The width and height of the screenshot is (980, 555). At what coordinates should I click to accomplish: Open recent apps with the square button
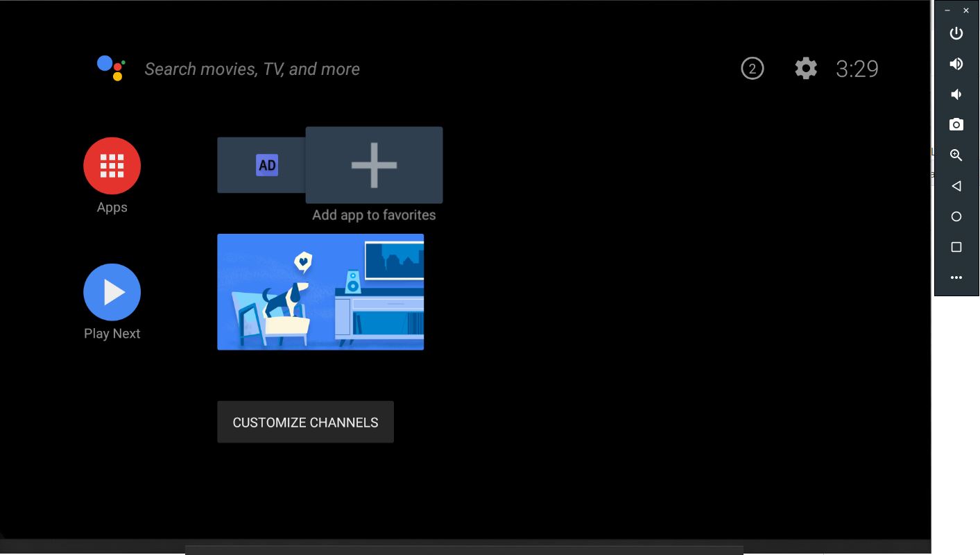956,246
